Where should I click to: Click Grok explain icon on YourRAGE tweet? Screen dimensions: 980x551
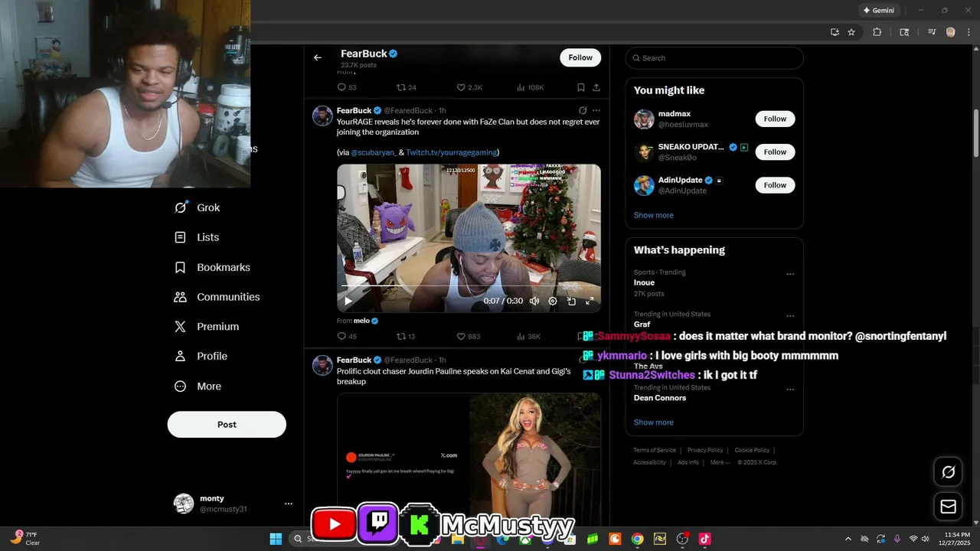583,110
